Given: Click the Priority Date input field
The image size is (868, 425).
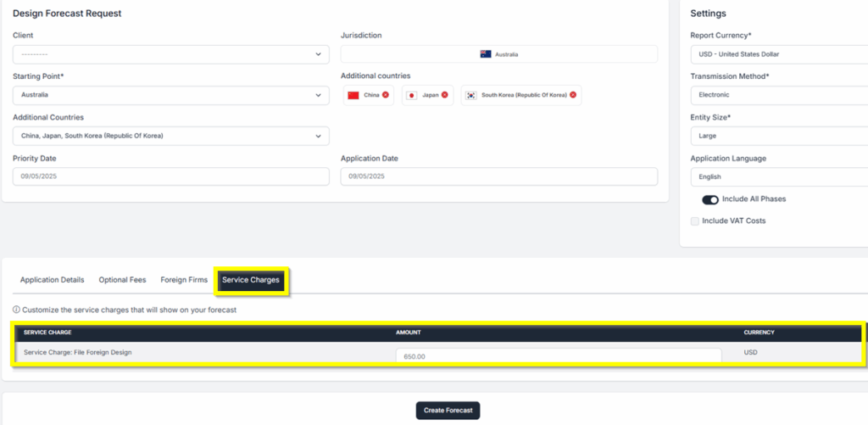Looking at the screenshot, I should (170, 176).
